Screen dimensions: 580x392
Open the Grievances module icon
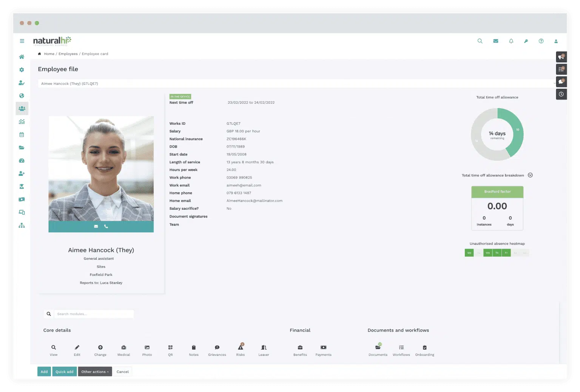pos(217,348)
